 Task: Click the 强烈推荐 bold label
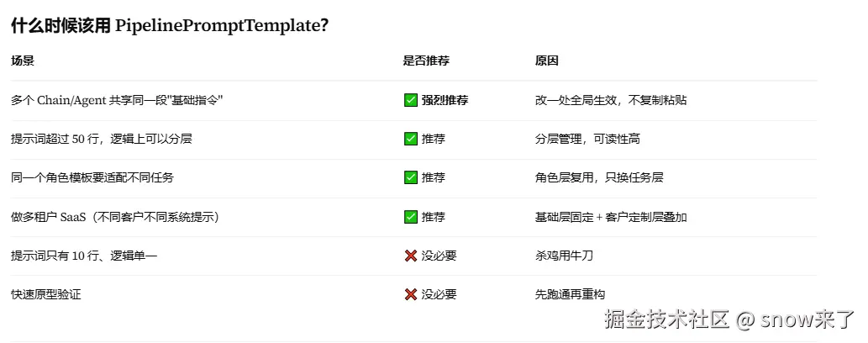tap(445, 100)
